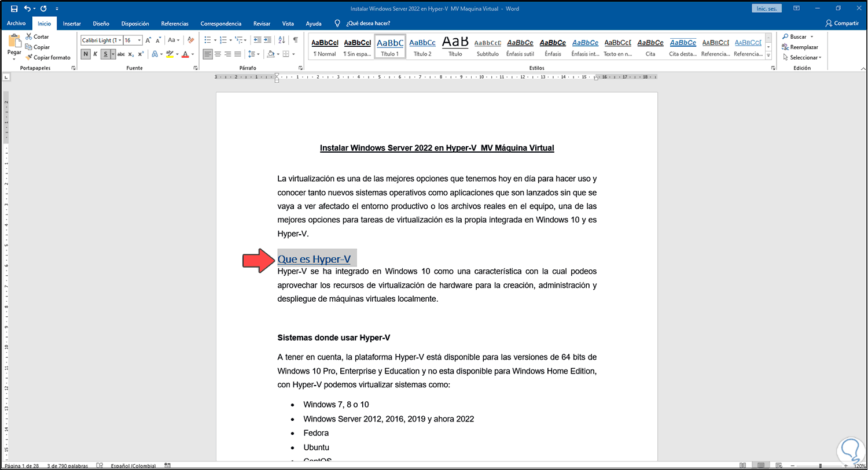The width and height of the screenshot is (868, 470).
Task: Toggle underline formatting (S)
Action: [105, 54]
